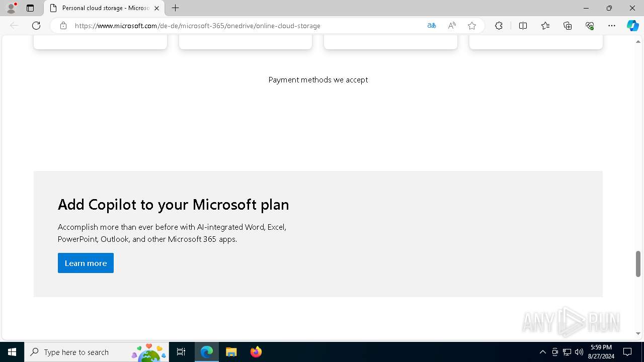Open the volume tray icon

tap(579, 352)
